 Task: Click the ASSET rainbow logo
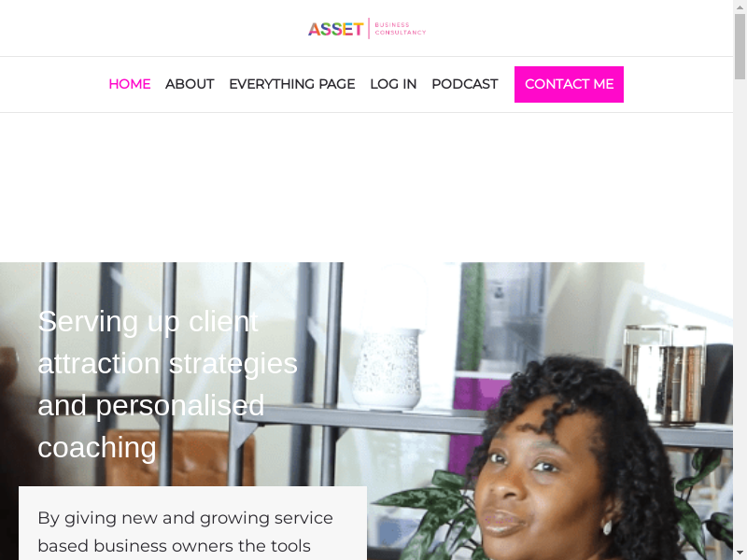(x=335, y=29)
